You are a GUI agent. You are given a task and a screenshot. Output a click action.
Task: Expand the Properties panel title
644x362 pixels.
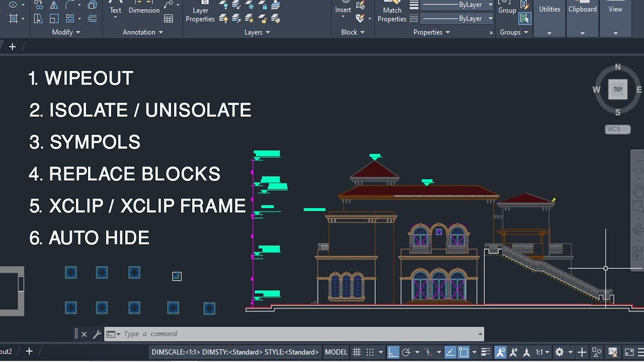pos(432,32)
